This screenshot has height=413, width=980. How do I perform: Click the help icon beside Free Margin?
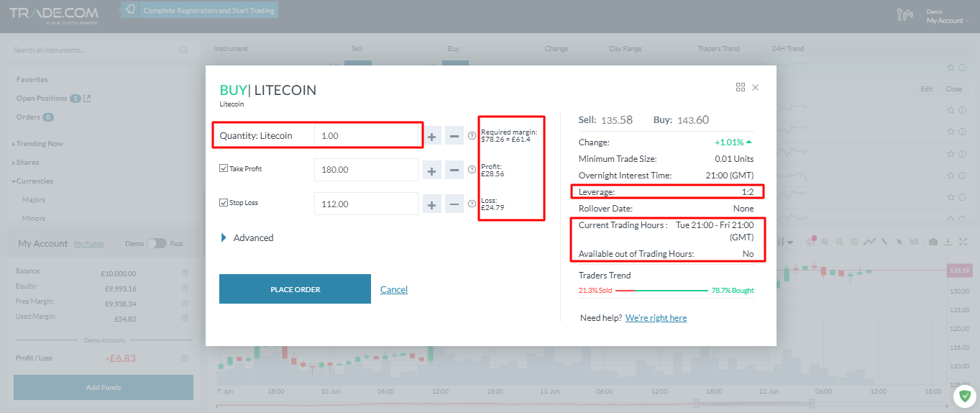pos(185,302)
